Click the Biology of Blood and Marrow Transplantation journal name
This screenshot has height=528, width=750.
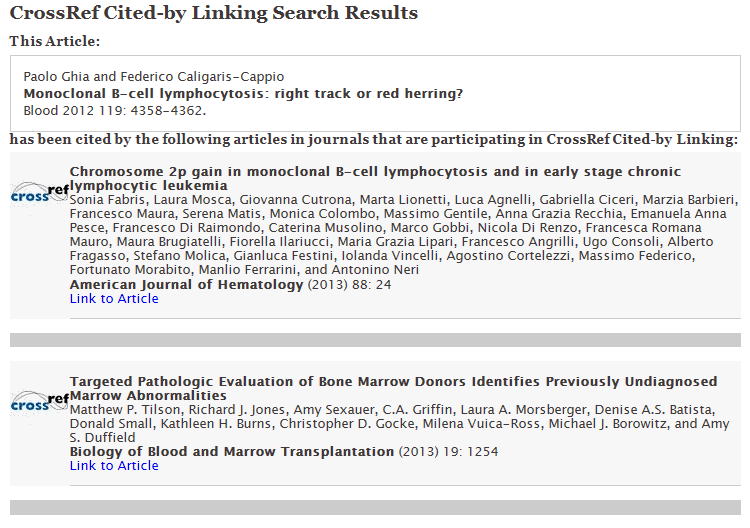click(x=232, y=451)
